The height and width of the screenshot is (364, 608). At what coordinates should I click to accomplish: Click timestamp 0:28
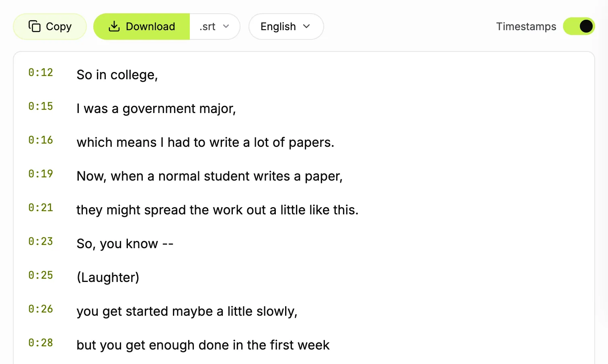pos(41,343)
